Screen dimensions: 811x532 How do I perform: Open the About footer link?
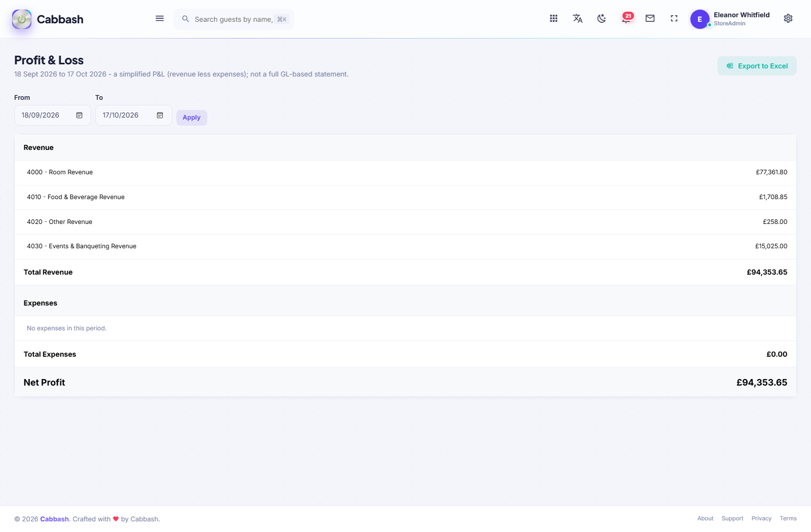click(705, 518)
